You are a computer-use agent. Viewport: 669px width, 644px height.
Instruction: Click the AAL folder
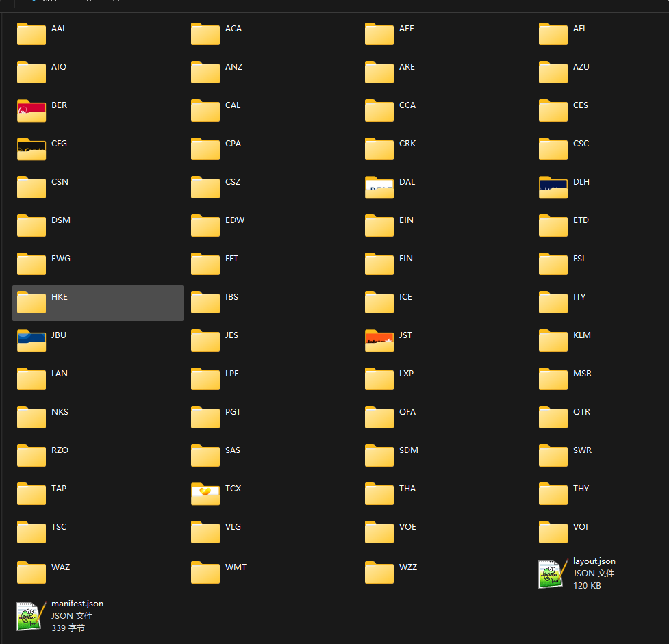point(31,34)
